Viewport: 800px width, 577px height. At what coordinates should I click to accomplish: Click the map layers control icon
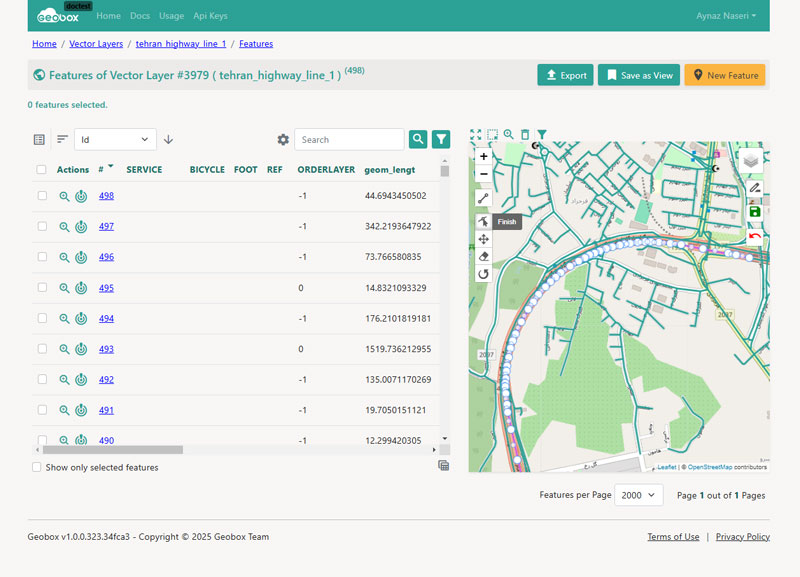click(751, 160)
